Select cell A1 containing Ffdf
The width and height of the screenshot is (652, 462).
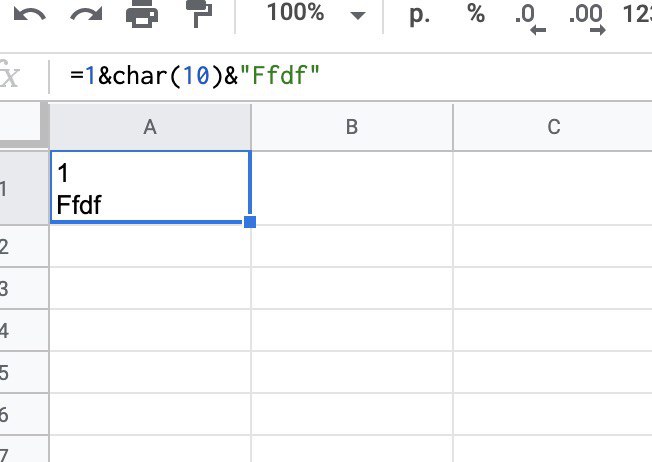pos(150,187)
